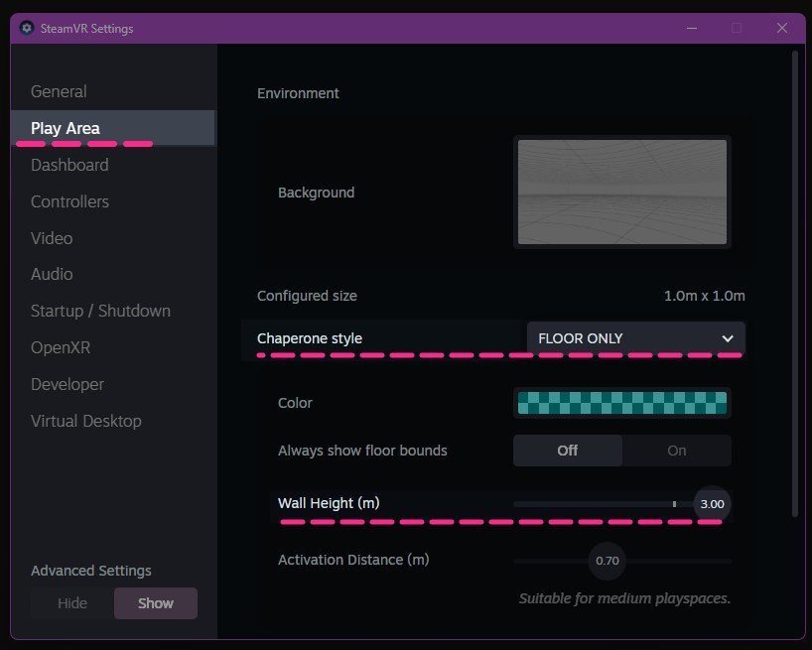Open the General settings tab
Image resolution: width=812 pixels, height=650 pixels.
coord(59,91)
